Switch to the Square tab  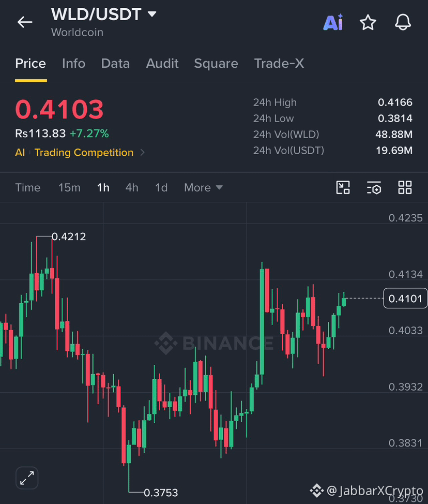coord(216,64)
